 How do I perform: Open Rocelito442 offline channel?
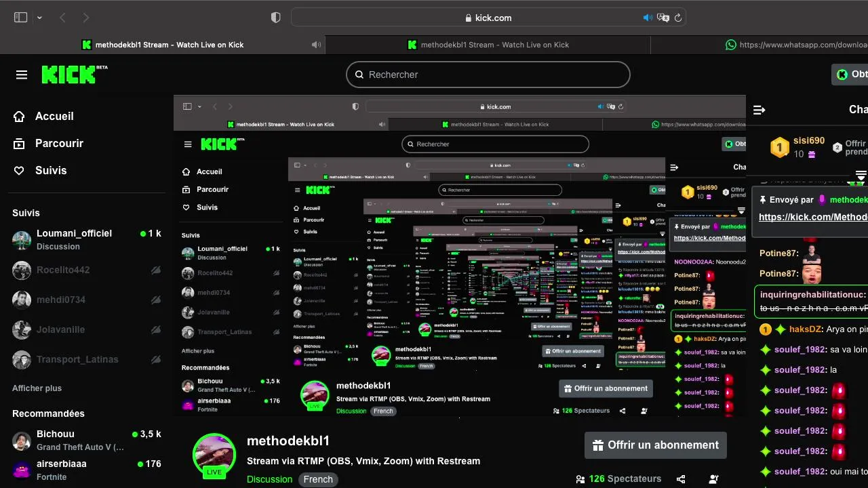pyautogui.click(x=87, y=270)
